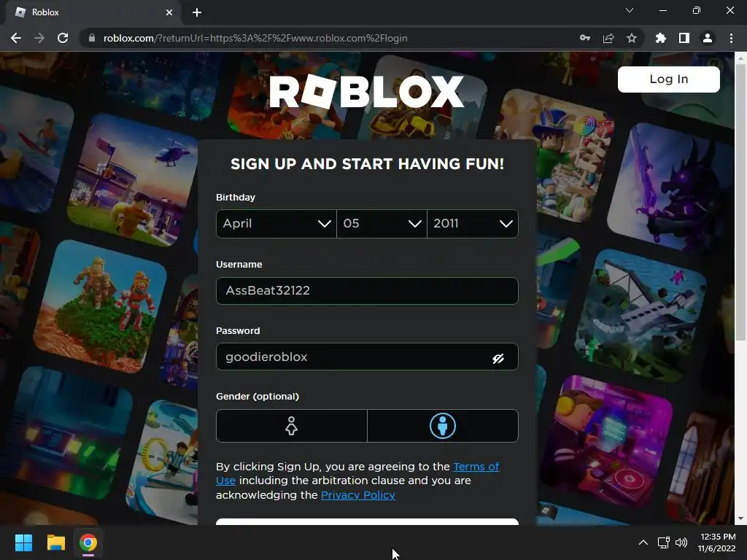Screen dimensions: 747x560
Task: Open the Windows Start menu
Action: (23, 542)
